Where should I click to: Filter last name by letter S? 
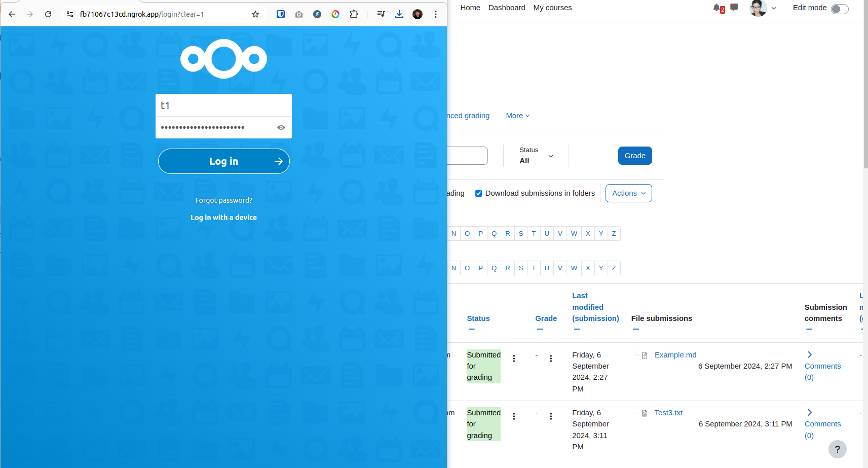point(521,268)
